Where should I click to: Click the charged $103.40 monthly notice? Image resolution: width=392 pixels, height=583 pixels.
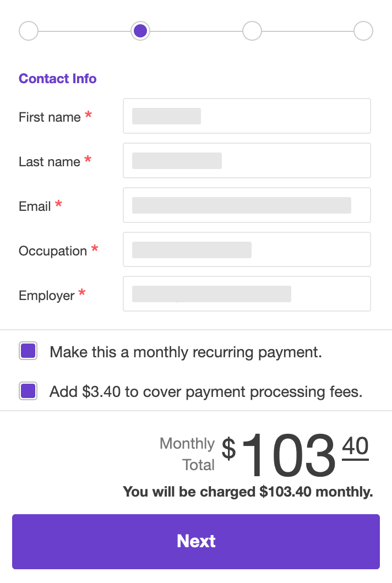tap(248, 492)
